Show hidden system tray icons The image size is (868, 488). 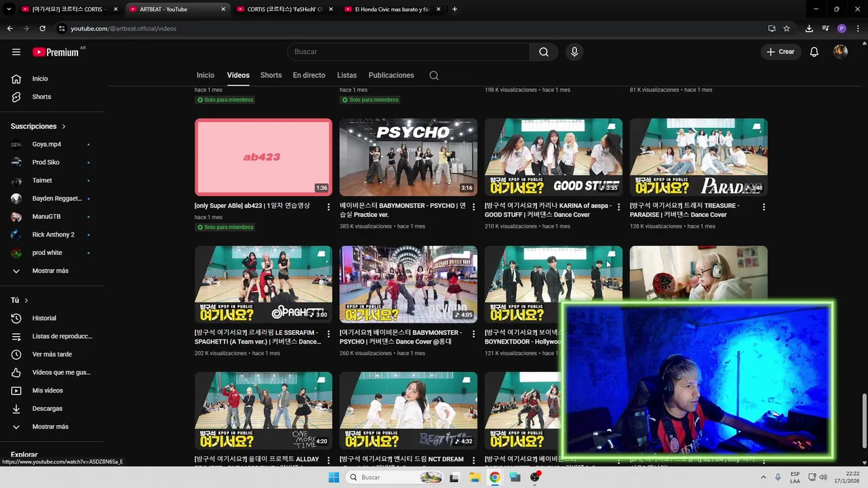pos(764,477)
